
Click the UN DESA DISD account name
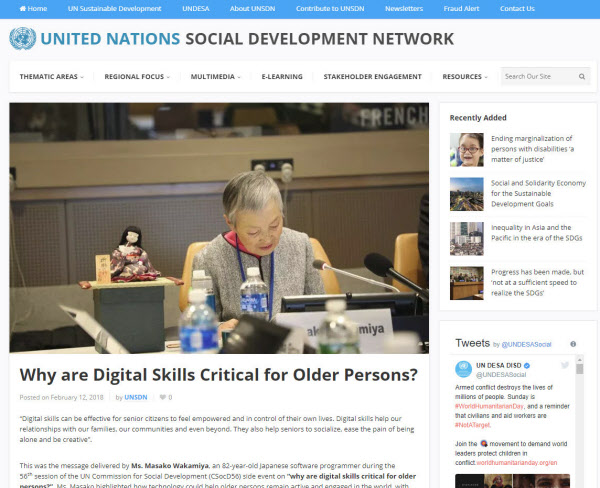(498, 366)
